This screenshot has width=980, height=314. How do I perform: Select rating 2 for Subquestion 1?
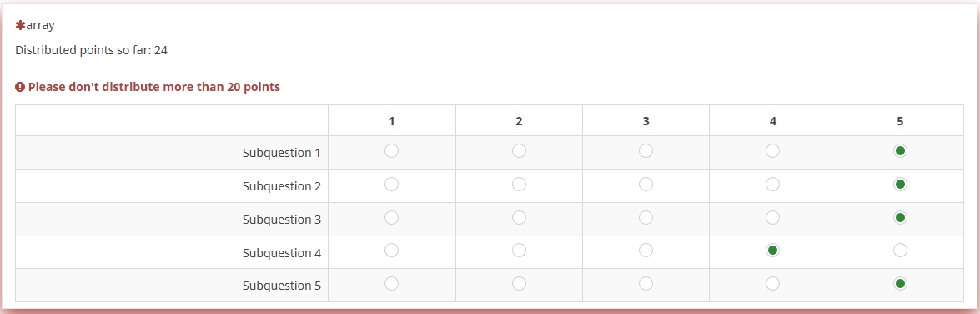pos(519,151)
